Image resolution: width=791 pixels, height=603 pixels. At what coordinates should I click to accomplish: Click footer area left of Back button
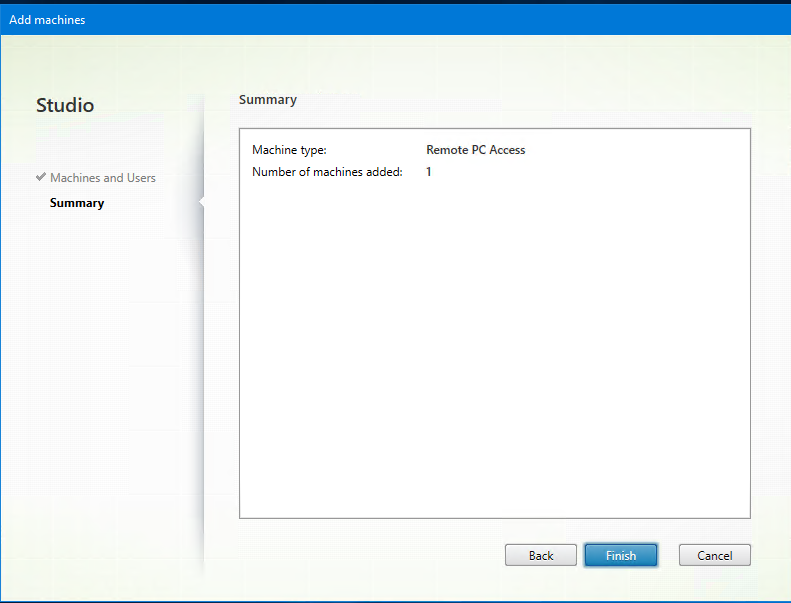click(x=370, y=555)
